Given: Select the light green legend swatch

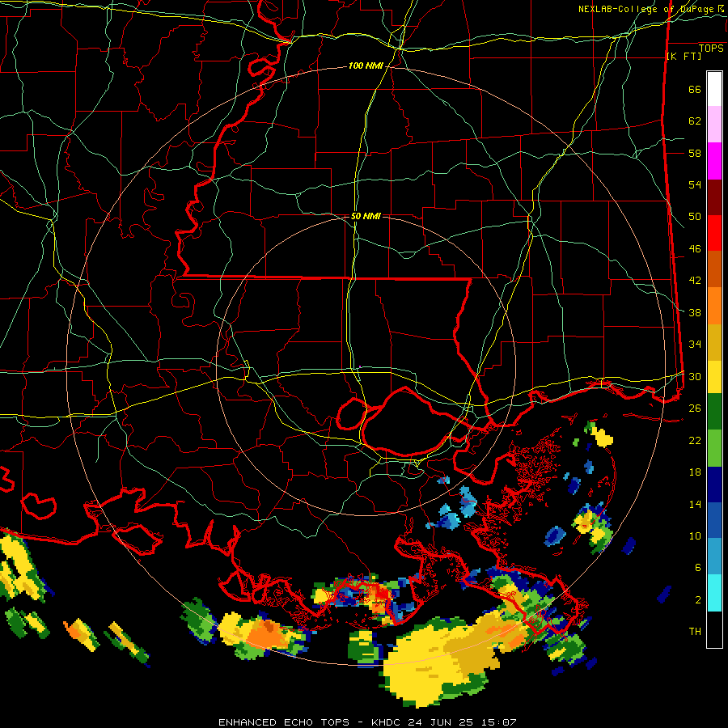Looking at the screenshot, I should pyautogui.click(x=714, y=448).
